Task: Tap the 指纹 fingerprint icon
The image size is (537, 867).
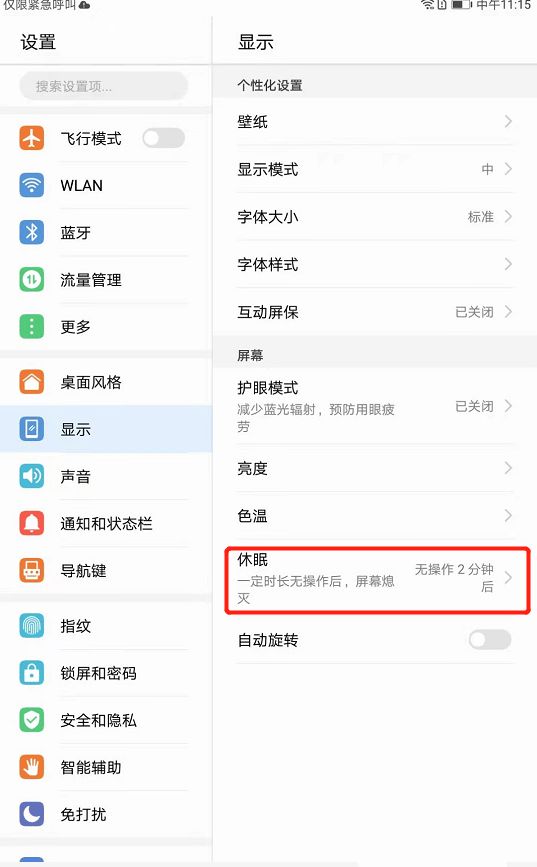Action: [x=32, y=625]
